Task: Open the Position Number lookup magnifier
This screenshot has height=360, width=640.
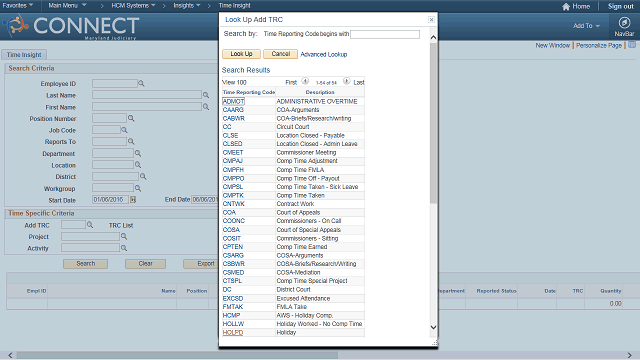Action: [x=131, y=118]
